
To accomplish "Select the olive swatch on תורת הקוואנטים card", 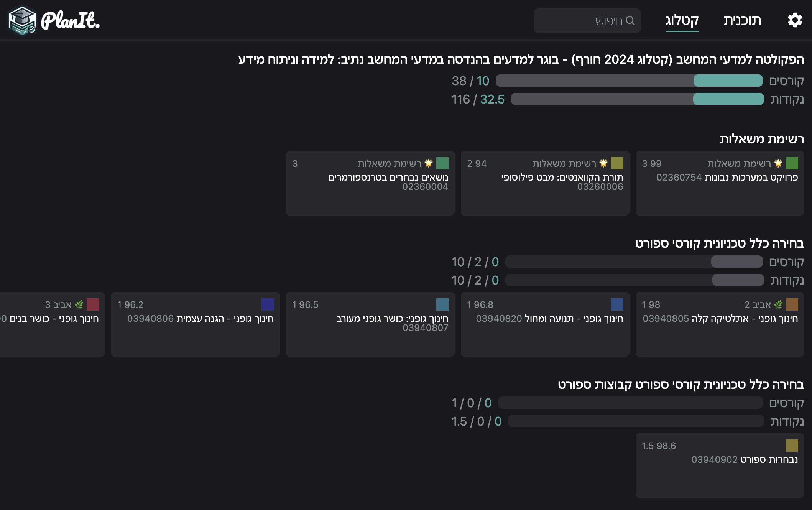I will click(617, 163).
